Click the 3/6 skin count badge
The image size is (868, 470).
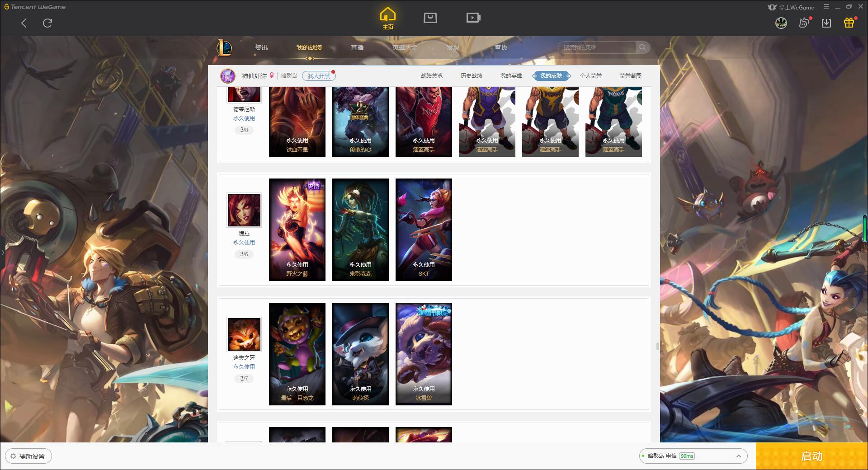click(244, 254)
